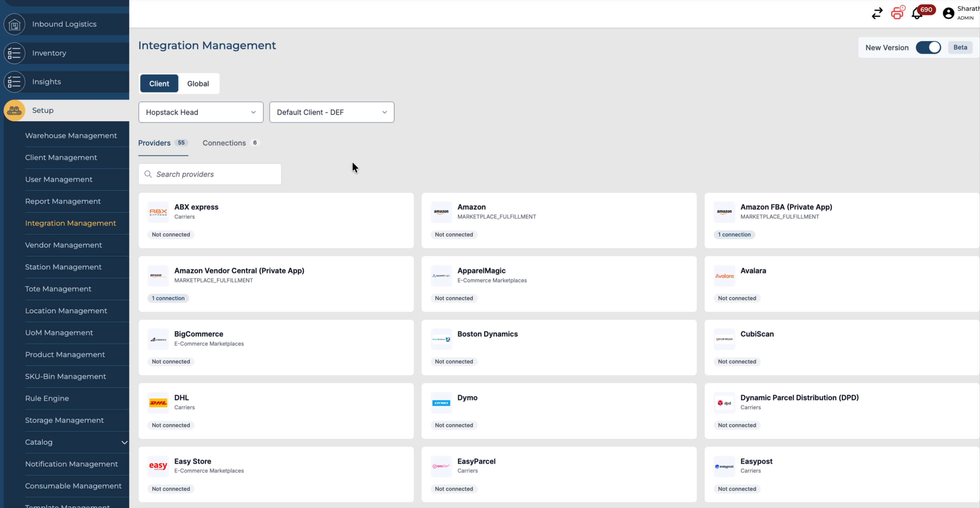Click the ABX express logo

pyautogui.click(x=158, y=212)
